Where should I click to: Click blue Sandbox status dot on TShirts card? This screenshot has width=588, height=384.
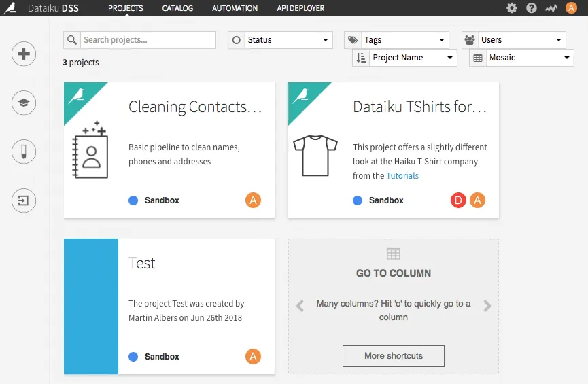click(x=358, y=200)
